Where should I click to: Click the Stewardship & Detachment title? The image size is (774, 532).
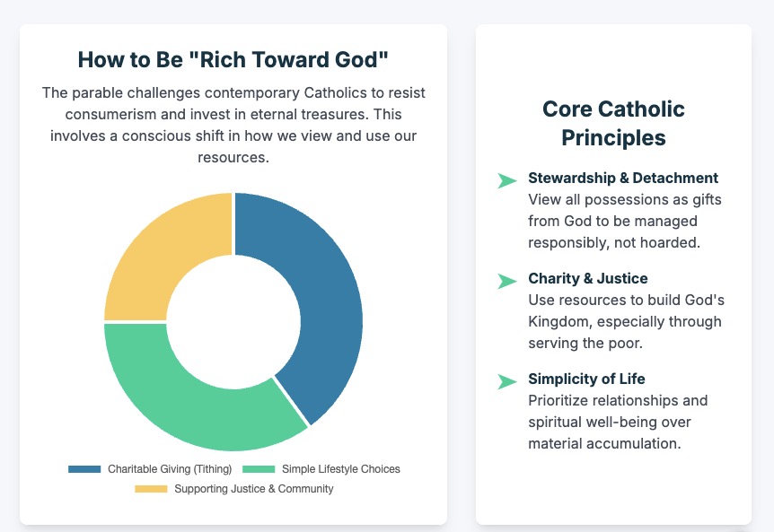(623, 178)
